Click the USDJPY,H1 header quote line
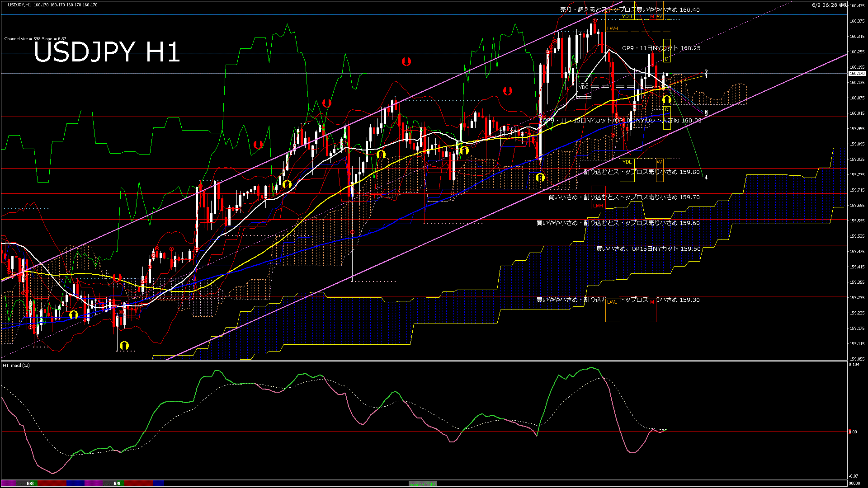 (52, 5)
